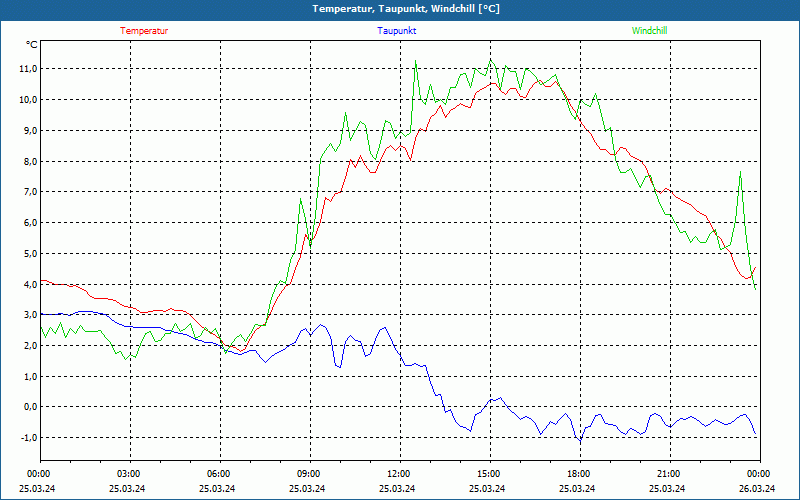Click the 5,0 y-axis value

point(30,254)
